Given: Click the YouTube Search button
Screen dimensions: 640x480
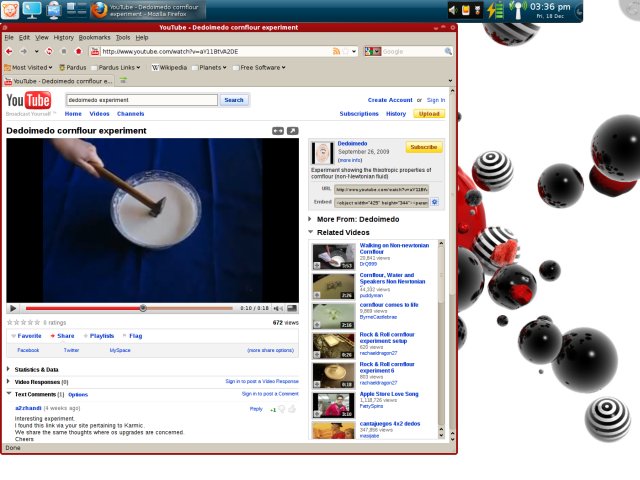Looking at the screenshot, I should click(234, 100).
